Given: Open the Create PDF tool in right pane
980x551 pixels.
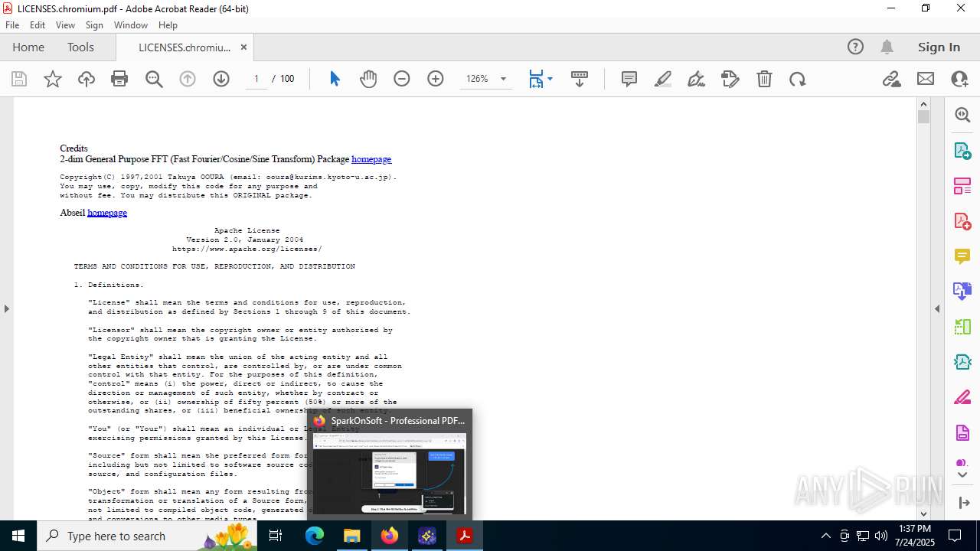Looking at the screenshot, I should click(962, 220).
